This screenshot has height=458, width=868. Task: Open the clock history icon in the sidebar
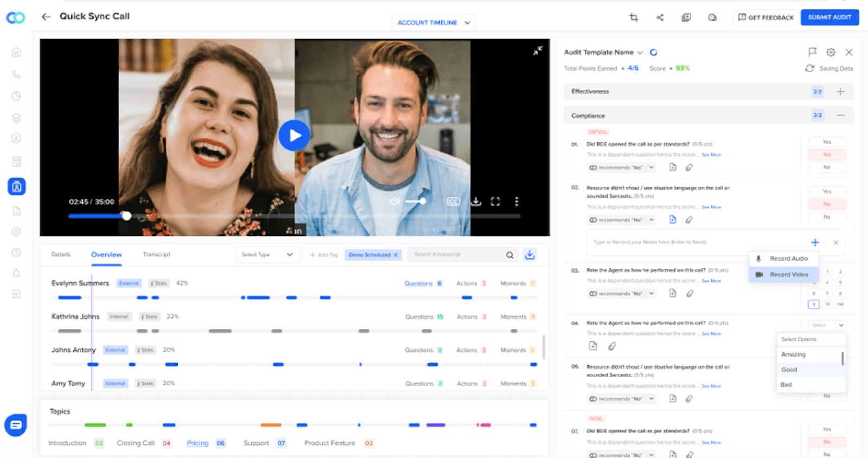pos(16,96)
